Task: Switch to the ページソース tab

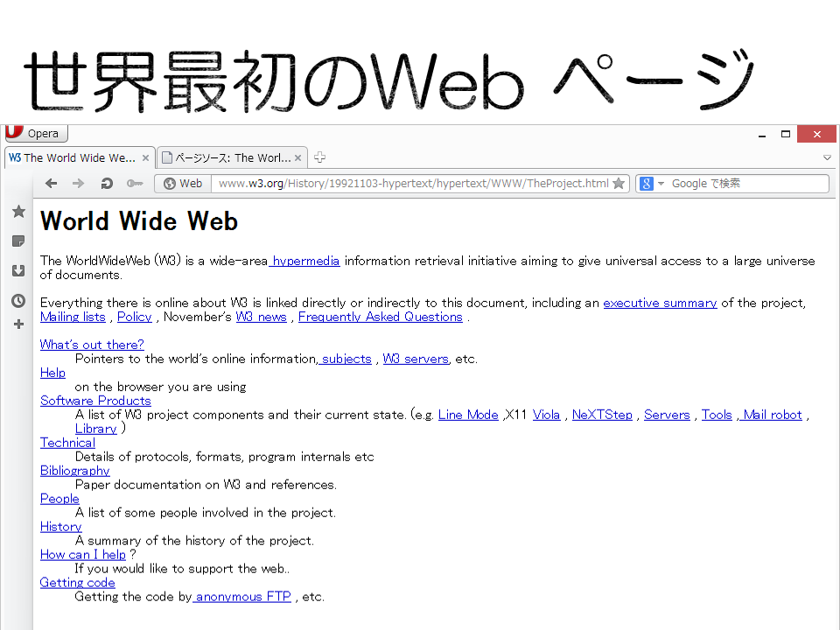Action: tap(232, 157)
